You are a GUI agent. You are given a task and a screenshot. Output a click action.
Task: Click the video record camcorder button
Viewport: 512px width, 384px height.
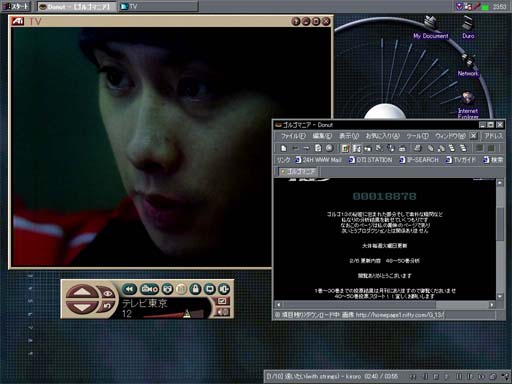point(150,289)
